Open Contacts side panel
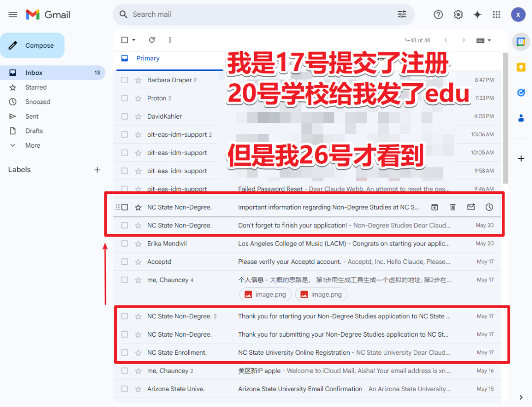 click(521, 118)
